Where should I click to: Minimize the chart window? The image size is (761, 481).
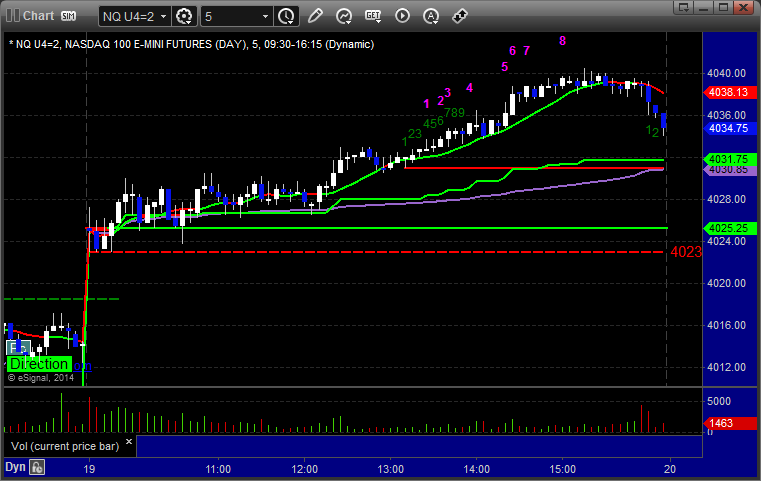click(x=704, y=7)
